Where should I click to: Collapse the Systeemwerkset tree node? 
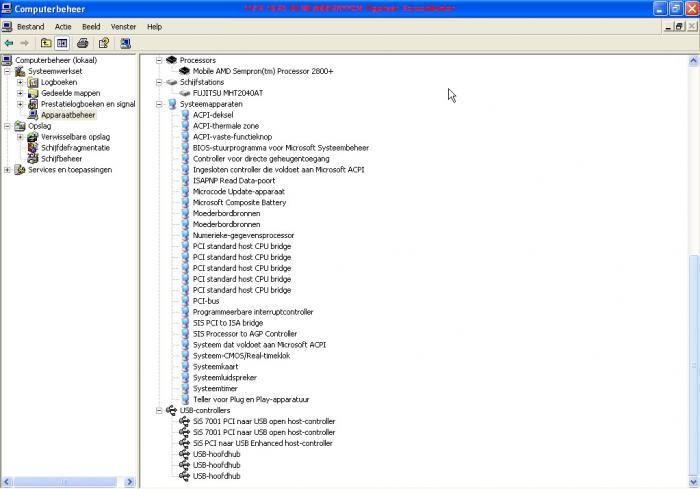[7, 71]
